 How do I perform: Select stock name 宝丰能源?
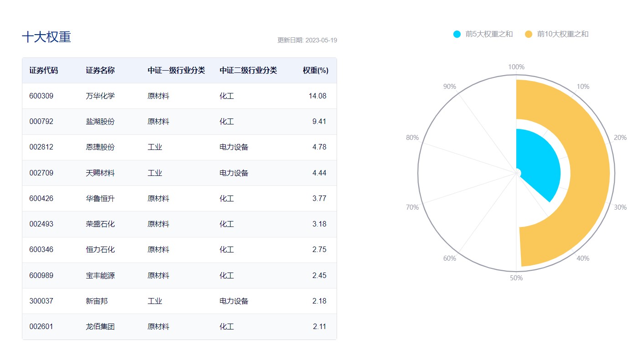(100, 276)
